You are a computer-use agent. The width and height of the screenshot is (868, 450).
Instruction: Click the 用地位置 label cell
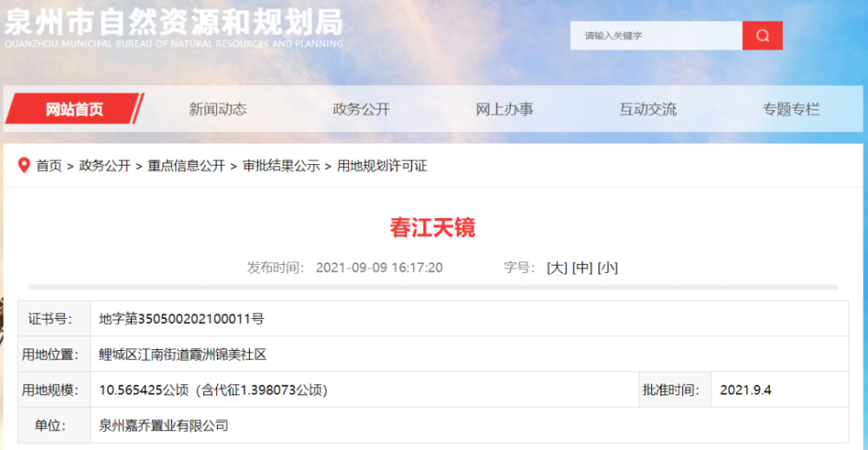tap(54, 354)
